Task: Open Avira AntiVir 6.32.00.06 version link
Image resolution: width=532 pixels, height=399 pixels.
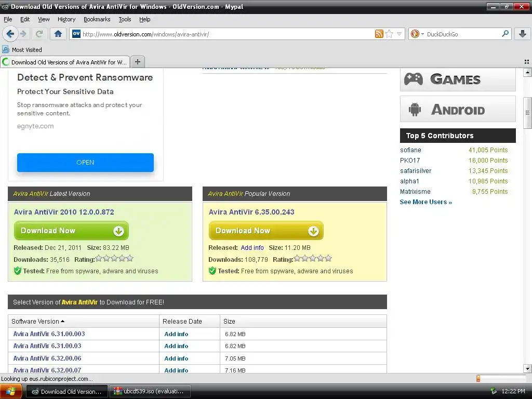Action: [x=47, y=358]
